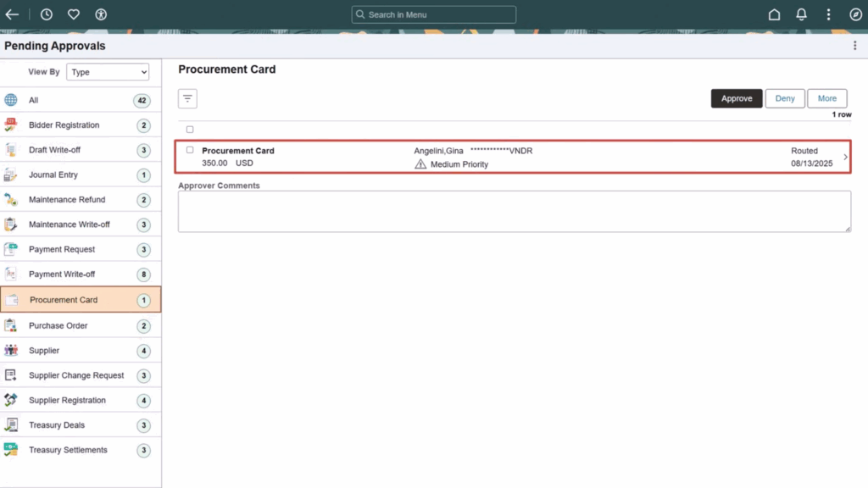868x488 pixels.
Task: Select Purchase Order in the sidebar
Action: [x=58, y=325]
